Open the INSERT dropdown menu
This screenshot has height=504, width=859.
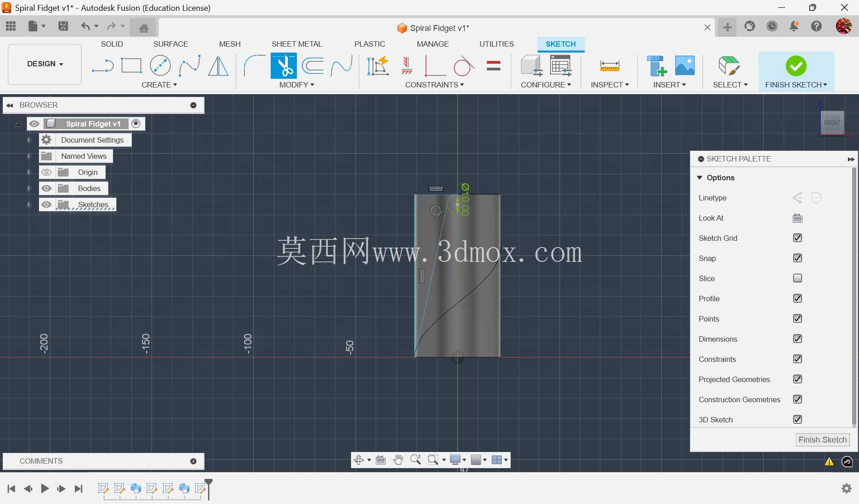tap(669, 85)
